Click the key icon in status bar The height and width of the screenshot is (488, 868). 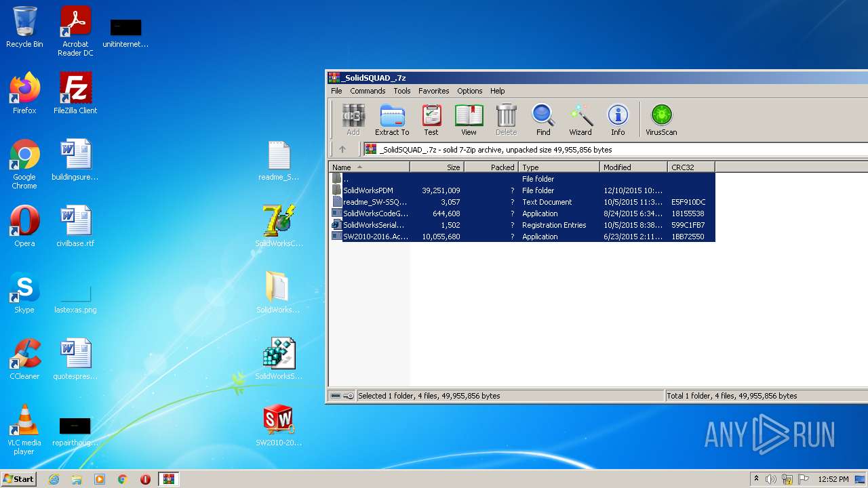349,396
